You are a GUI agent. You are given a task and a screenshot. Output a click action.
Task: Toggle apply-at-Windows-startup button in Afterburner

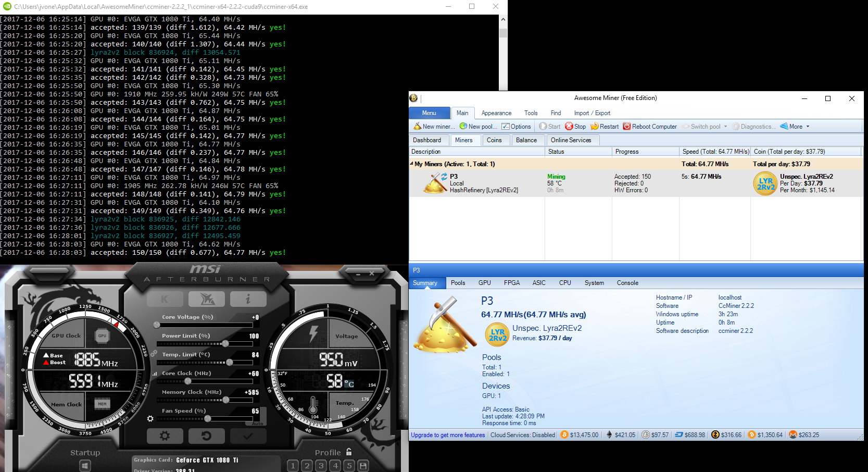pyautogui.click(x=85, y=465)
